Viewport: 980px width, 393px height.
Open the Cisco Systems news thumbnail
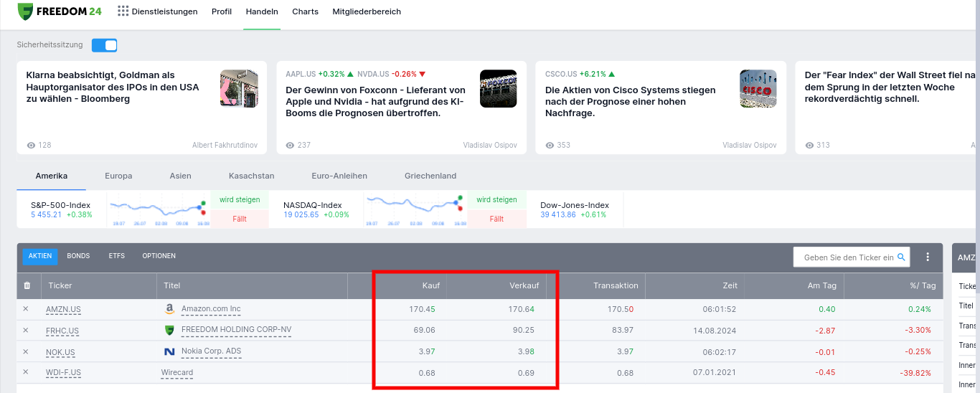pos(758,88)
